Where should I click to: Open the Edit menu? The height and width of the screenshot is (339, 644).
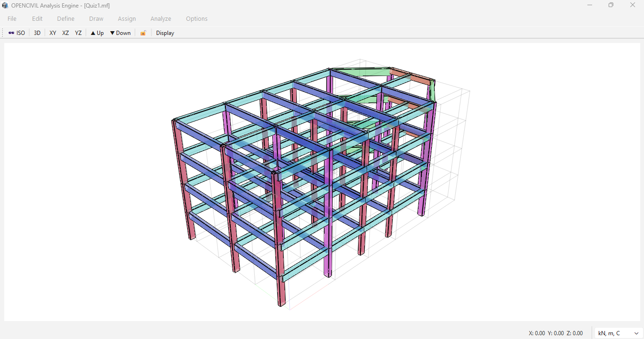point(37,19)
